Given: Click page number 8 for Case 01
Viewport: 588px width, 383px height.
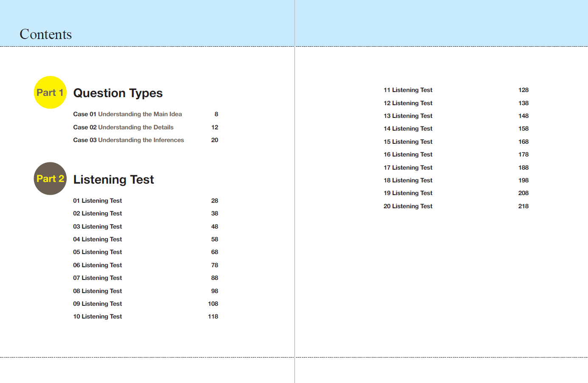Looking at the screenshot, I should tap(217, 114).
